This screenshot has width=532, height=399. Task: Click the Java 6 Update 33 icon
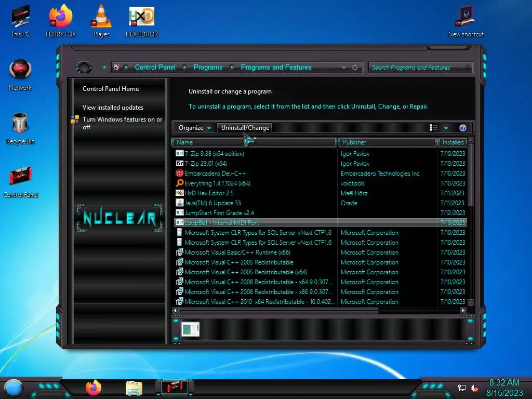click(x=179, y=203)
